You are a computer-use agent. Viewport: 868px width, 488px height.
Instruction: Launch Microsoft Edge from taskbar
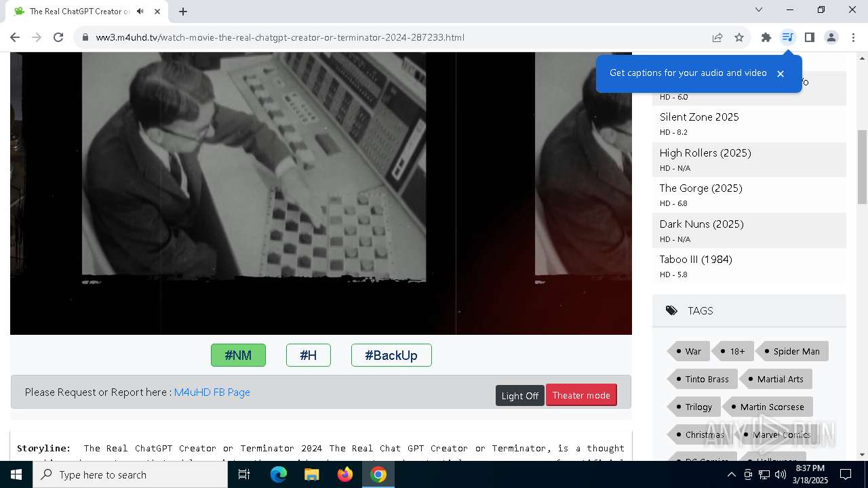279,474
